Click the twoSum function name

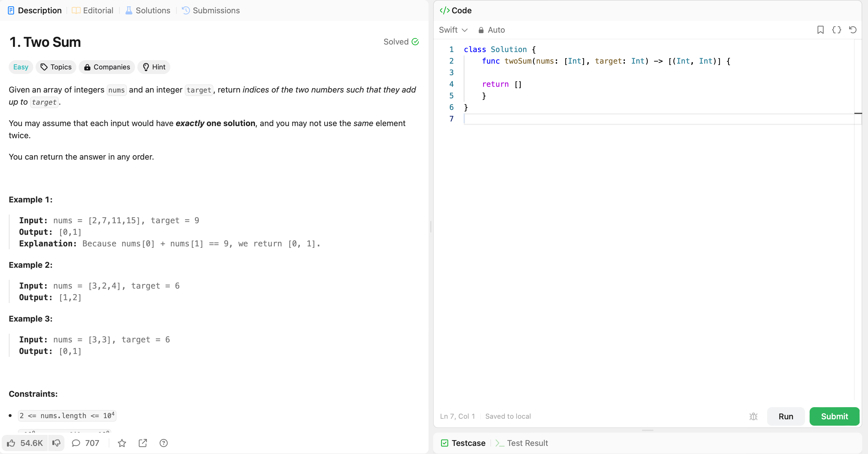[518, 61]
